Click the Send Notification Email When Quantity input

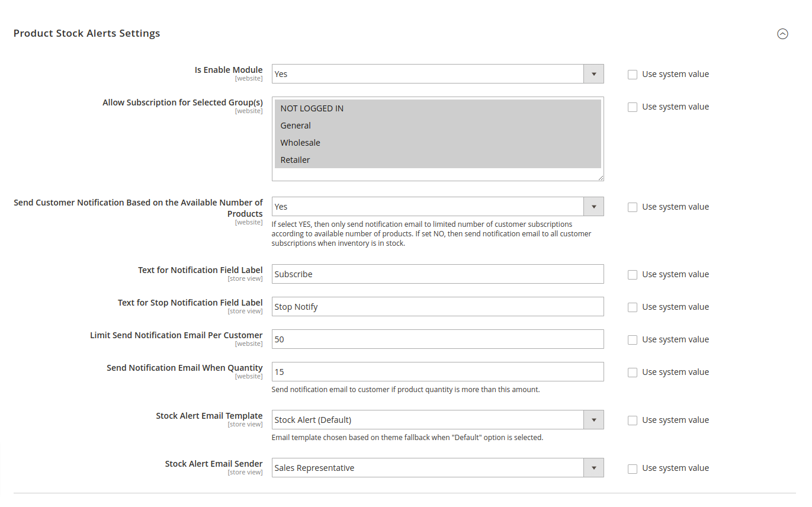(x=438, y=372)
